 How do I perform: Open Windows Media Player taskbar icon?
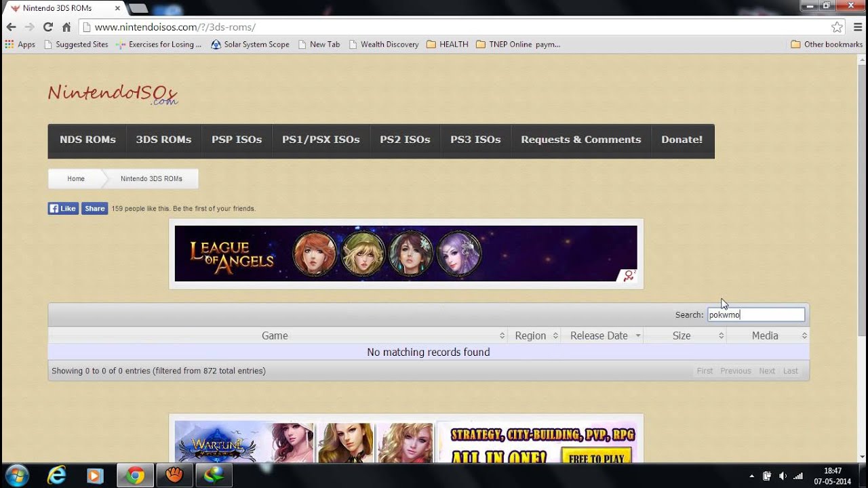(x=95, y=476)
